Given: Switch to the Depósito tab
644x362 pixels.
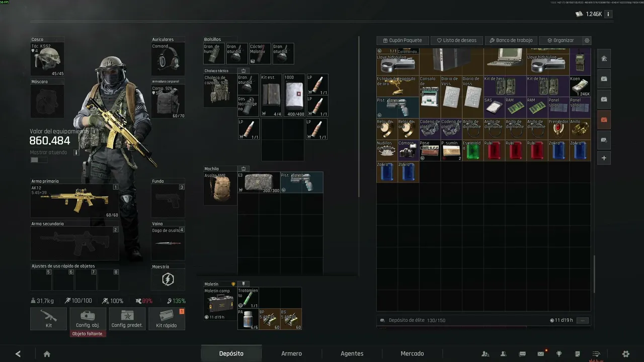Looking at the screenshot, I should pos(231,353).
